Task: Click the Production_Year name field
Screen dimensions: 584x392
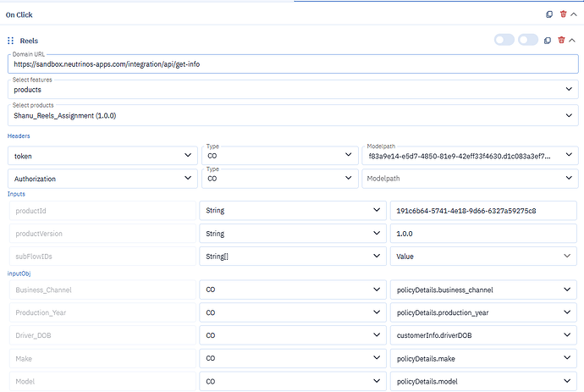Action: (x=102, y=312)
